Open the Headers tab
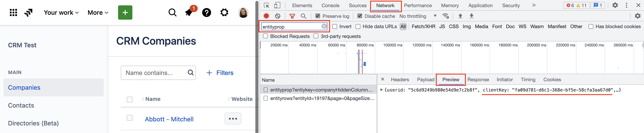Image resolution: width=644 pixels, height=133 pixels. click(x=400, y=80)
